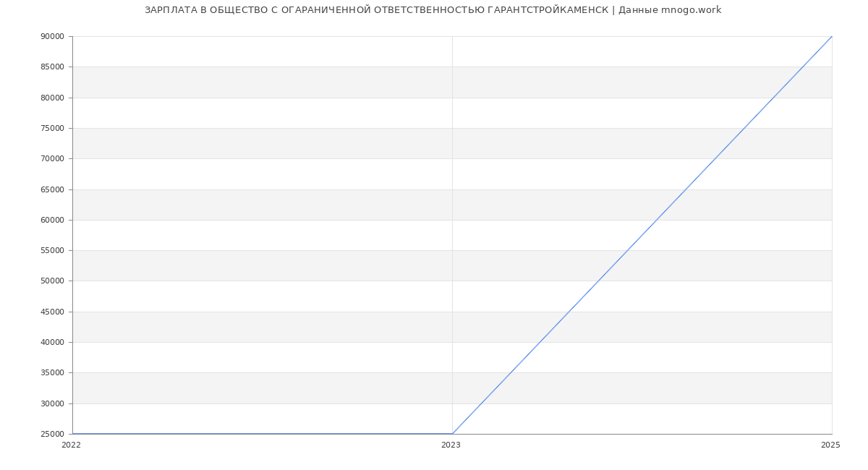Click the 85000 y-axis label

(x=52, y=67)
